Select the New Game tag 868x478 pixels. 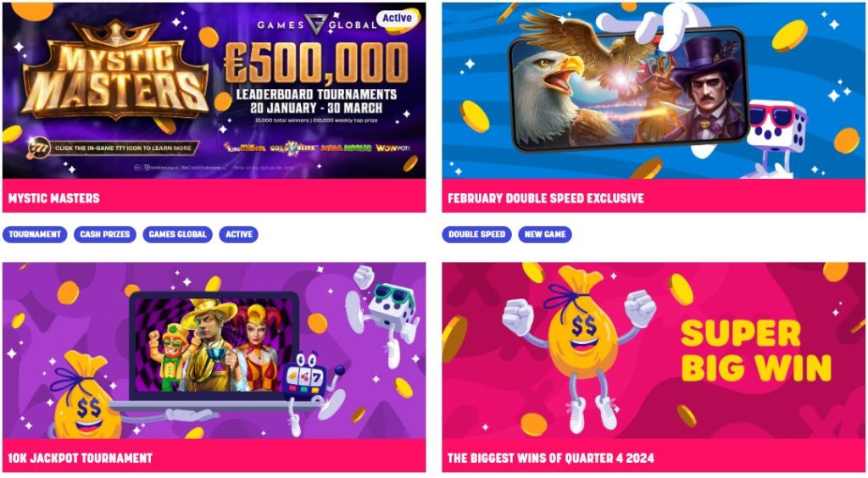pos(545,235)
